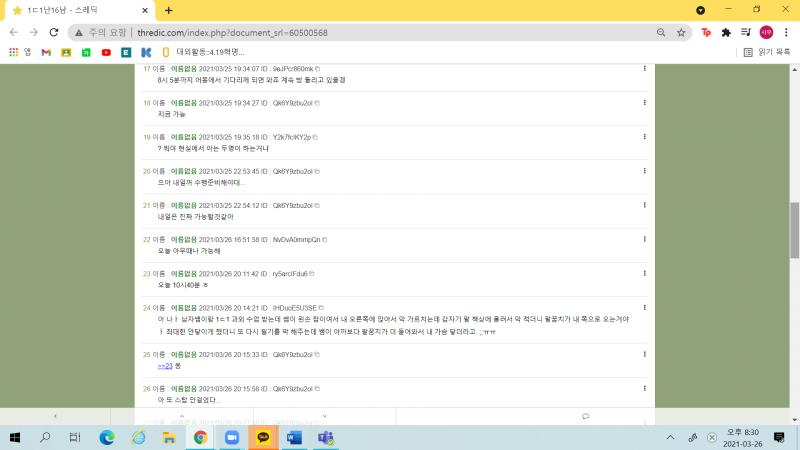This screenshot has height=450, width=800.
Task: Open the options menu for post 22
Action: pyautogui.click(x=644, y=239)
